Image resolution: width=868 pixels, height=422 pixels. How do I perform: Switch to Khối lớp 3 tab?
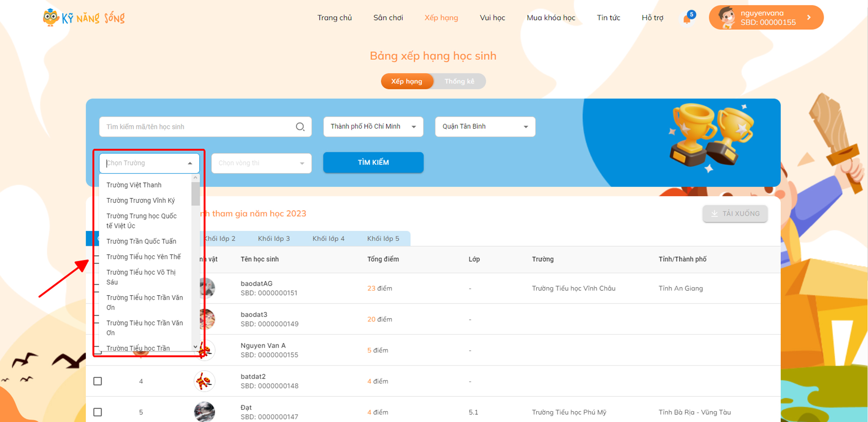pos(274,238)
